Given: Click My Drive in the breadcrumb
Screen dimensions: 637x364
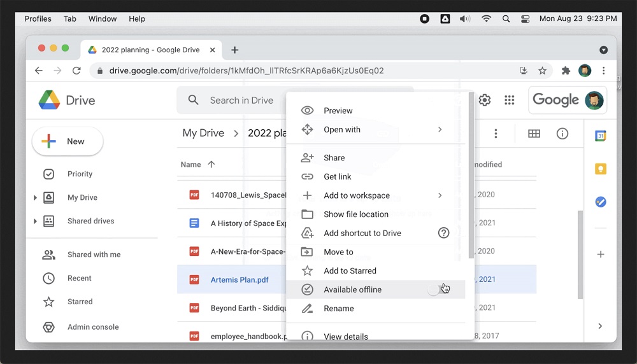Looking at the screenshot, I should pyautogui.click(x=203, y=133).
